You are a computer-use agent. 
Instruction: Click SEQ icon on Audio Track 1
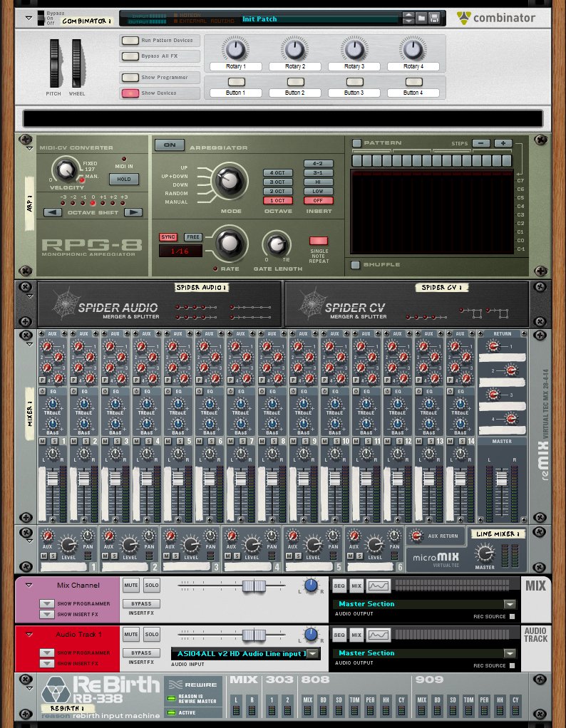(x=339, y=635)
